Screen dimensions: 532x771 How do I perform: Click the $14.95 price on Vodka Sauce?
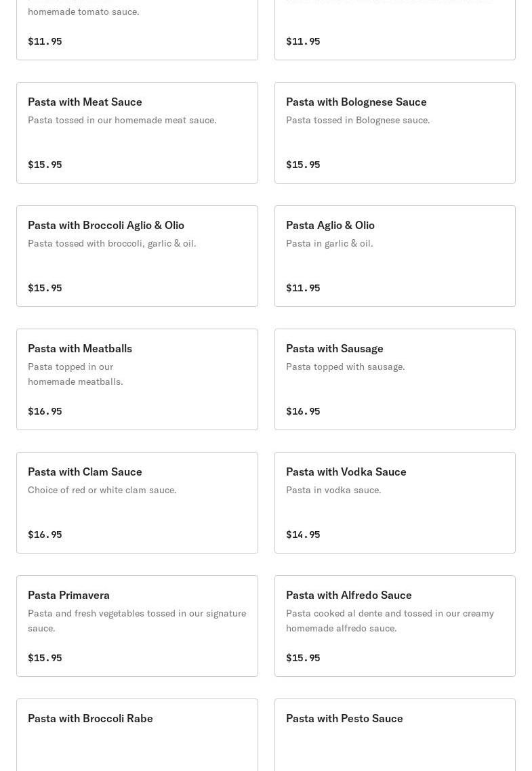pyautogui.click(x=303, y=535)
